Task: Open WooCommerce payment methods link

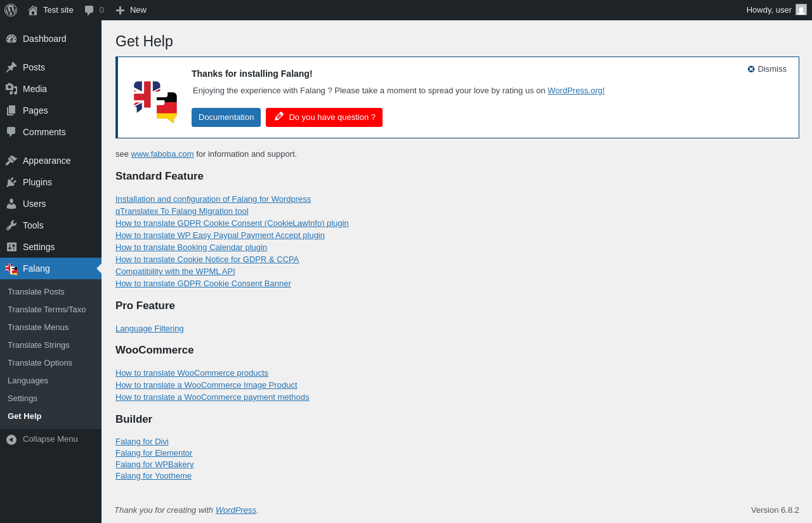Action: click(x=213, y=397)
